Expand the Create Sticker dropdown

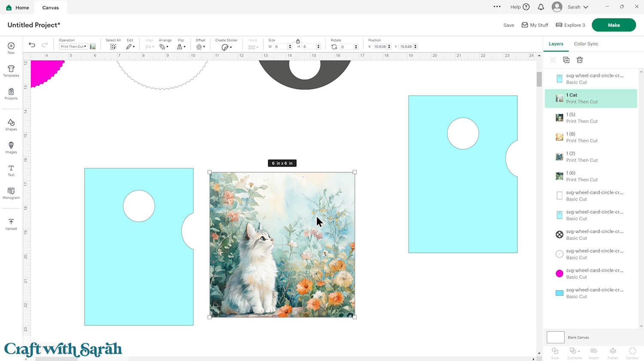pos(227,47)
